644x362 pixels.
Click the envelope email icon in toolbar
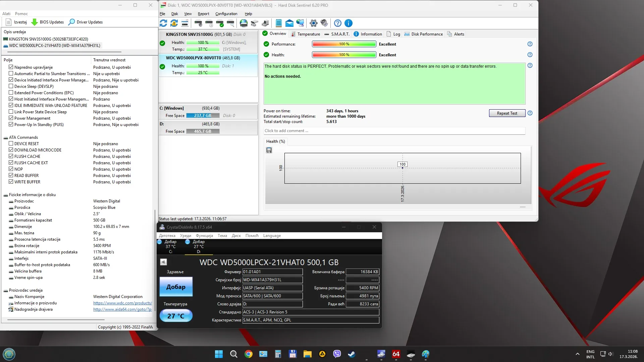289,23
